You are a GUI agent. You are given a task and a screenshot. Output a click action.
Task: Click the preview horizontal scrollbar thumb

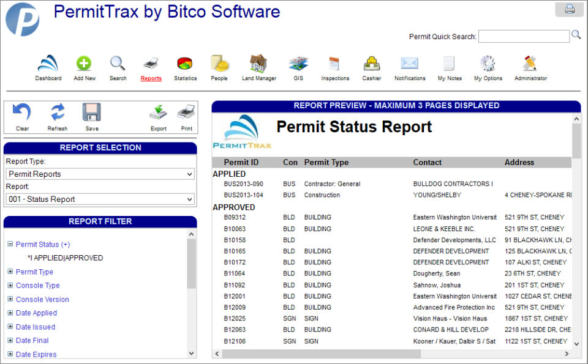(x=322, y=354)
